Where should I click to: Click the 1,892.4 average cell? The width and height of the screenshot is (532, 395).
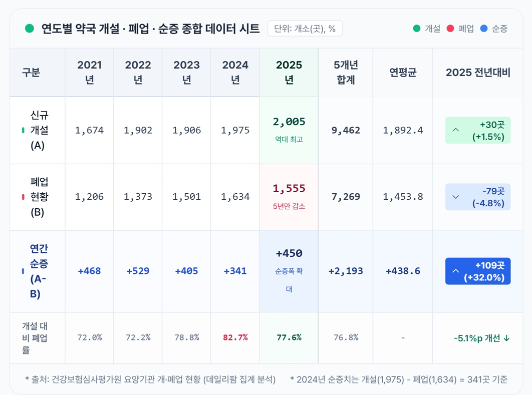(403, 130)
